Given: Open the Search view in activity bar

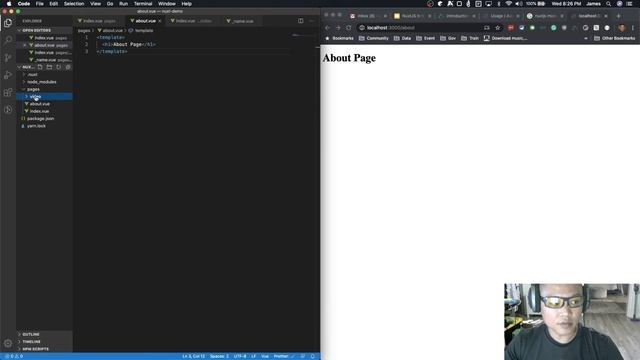Looking at the screenshot, I should (8, 40).
